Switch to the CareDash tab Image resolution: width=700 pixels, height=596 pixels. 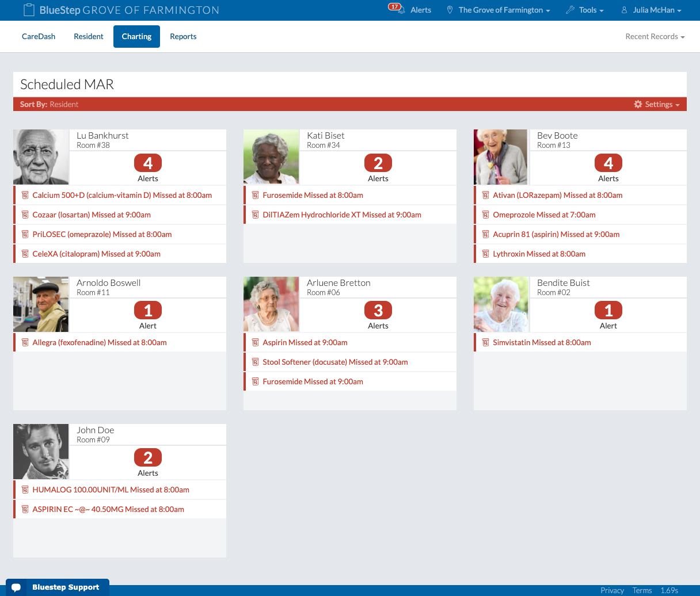coord(39,36)
